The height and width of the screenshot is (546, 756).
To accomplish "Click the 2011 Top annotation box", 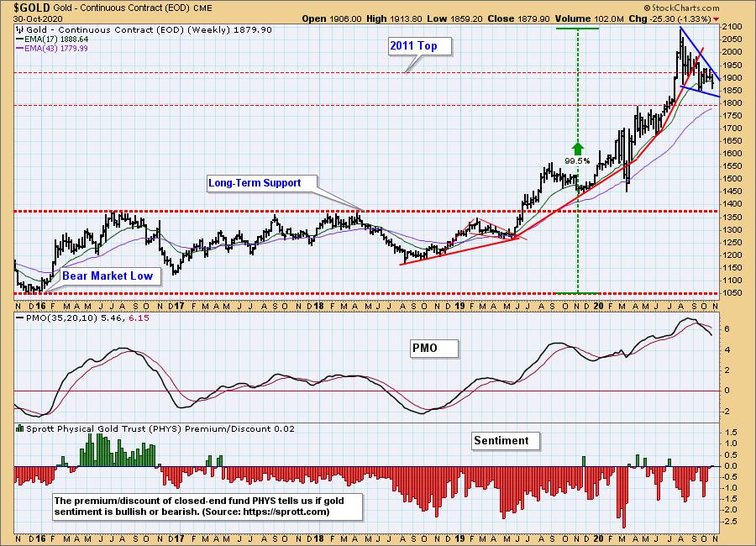I will tap(420, 46).
